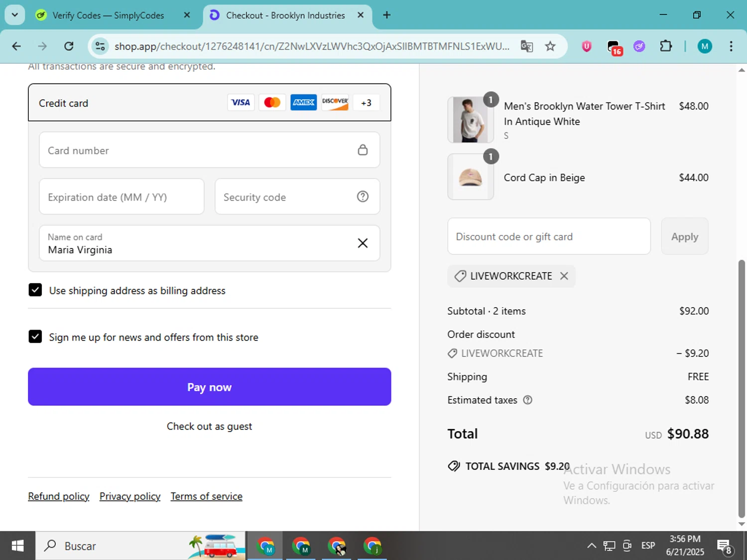Switch to Verify Codes — SimplyCodes tab
Image resolution: width=747 pixels, height=560 pixels.
pos(108,15)
